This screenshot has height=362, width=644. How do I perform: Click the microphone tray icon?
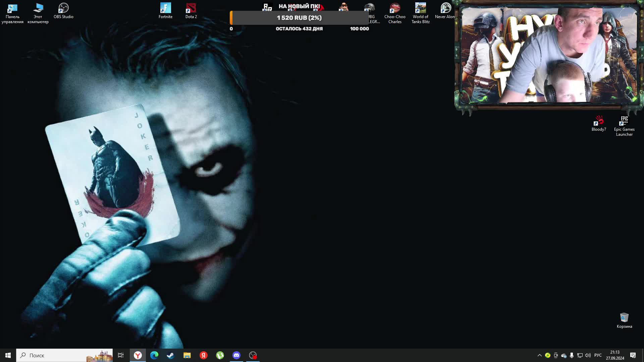click(x=572, y=355)
